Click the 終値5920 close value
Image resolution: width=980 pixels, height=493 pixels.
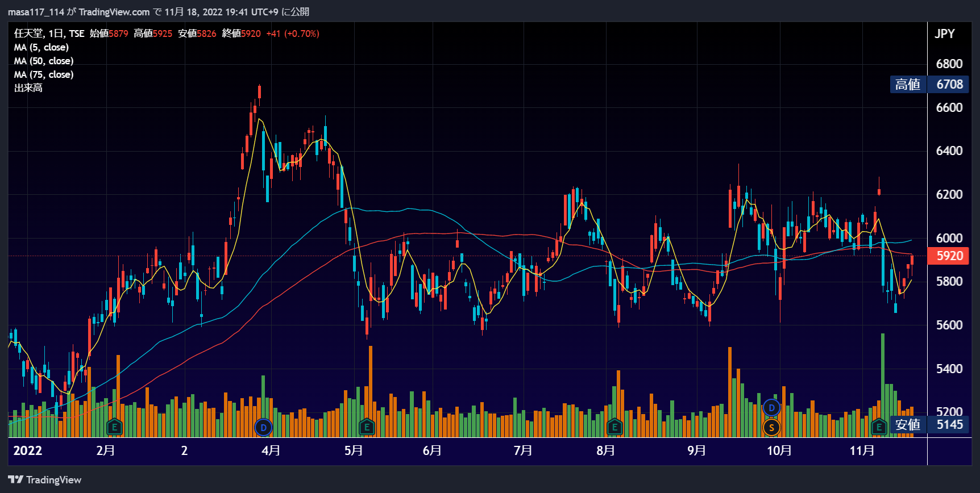tap(242, 34)
